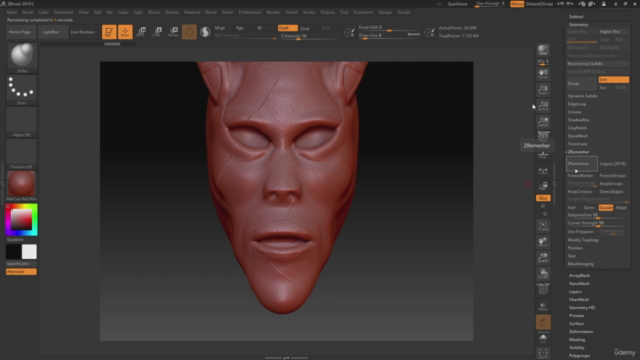Toggle the Mrgb channel button
640x360 pixels.
point(220,28)
